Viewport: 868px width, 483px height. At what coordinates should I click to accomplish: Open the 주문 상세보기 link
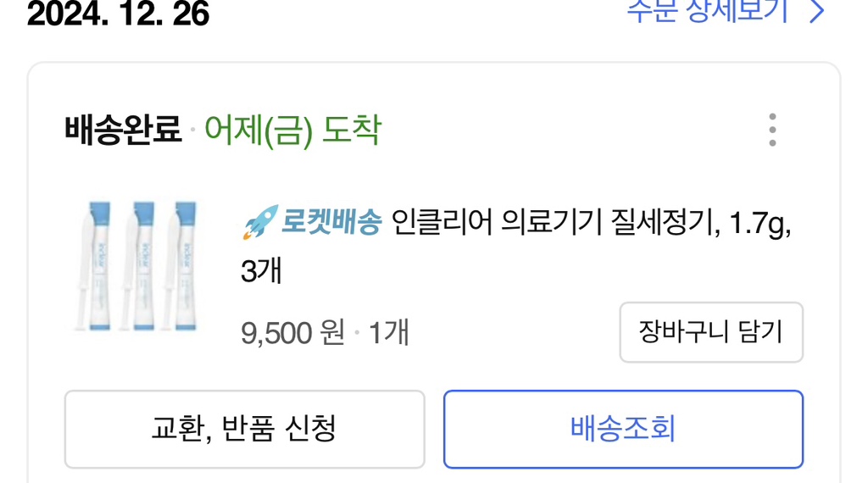point(708,11)
